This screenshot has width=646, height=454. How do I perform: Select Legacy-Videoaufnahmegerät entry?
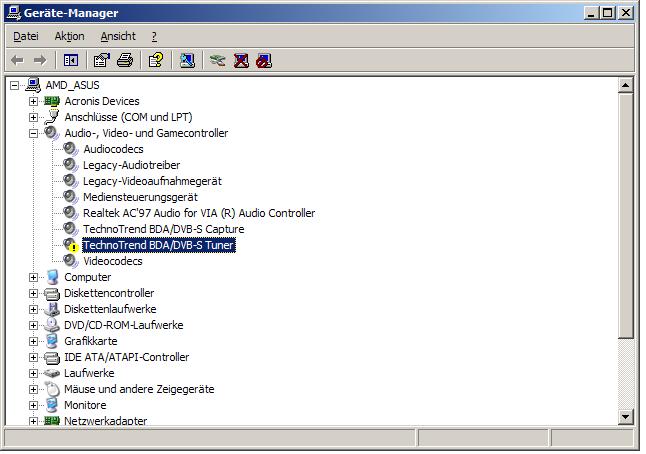point(152,181)
